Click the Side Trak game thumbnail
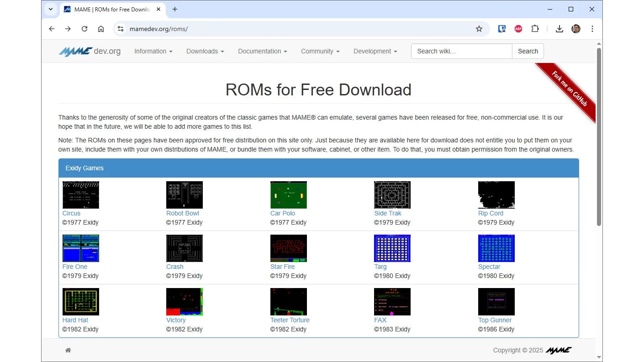The width and height of the screenshot is (644, 362). click(392, 195)
